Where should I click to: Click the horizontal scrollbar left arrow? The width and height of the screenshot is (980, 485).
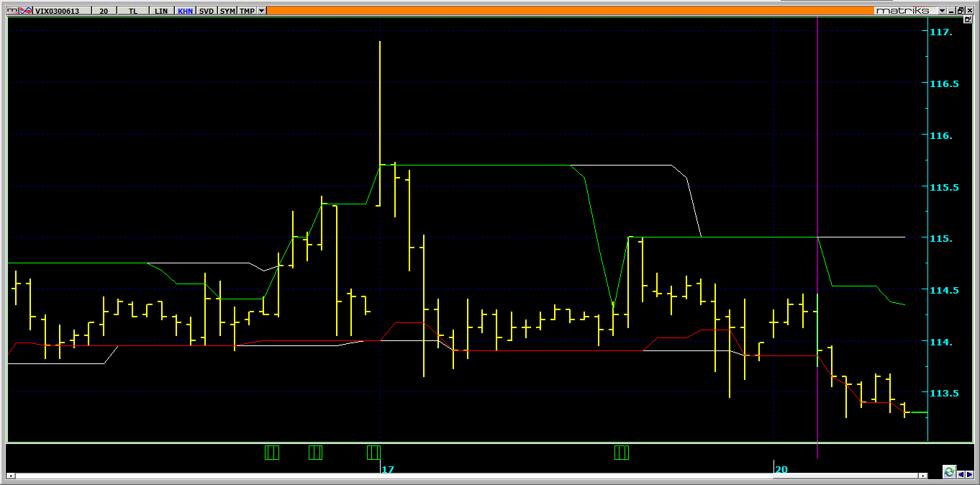11,476
